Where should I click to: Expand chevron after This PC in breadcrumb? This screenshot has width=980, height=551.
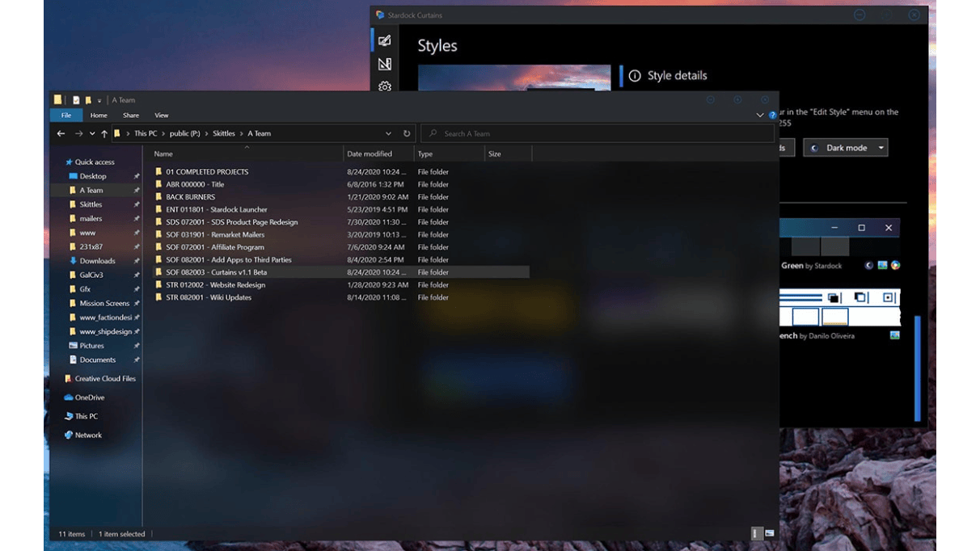(163, 133)
